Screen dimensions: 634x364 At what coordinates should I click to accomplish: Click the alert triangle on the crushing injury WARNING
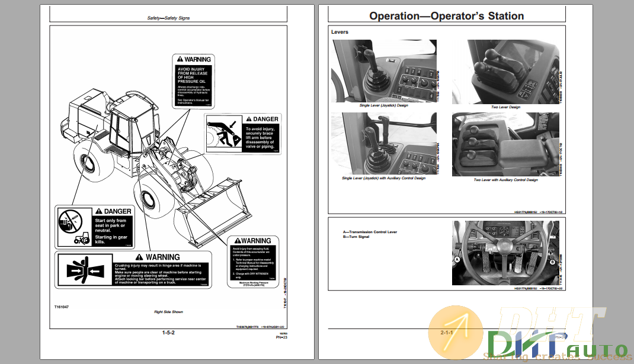point(139,257)
